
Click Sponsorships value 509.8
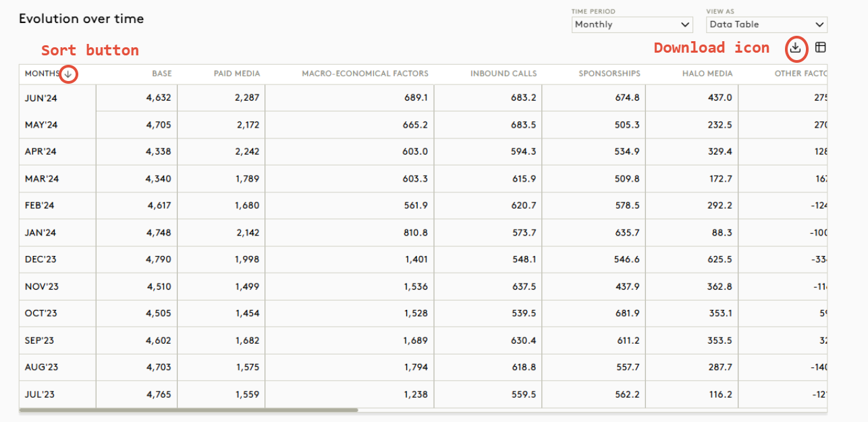pos(627,178)
